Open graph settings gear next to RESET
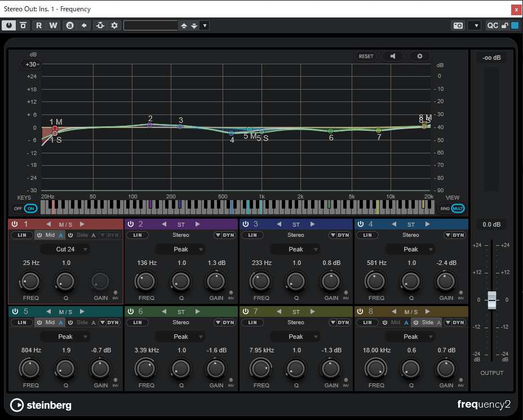This screenshot has height=420, width=523. [x=420, y=56]
